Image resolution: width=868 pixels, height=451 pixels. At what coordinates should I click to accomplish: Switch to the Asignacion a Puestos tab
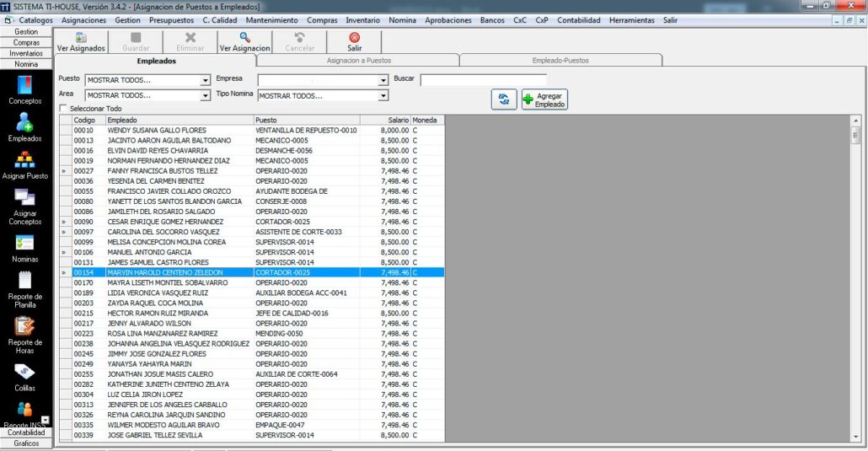[358, 61]
